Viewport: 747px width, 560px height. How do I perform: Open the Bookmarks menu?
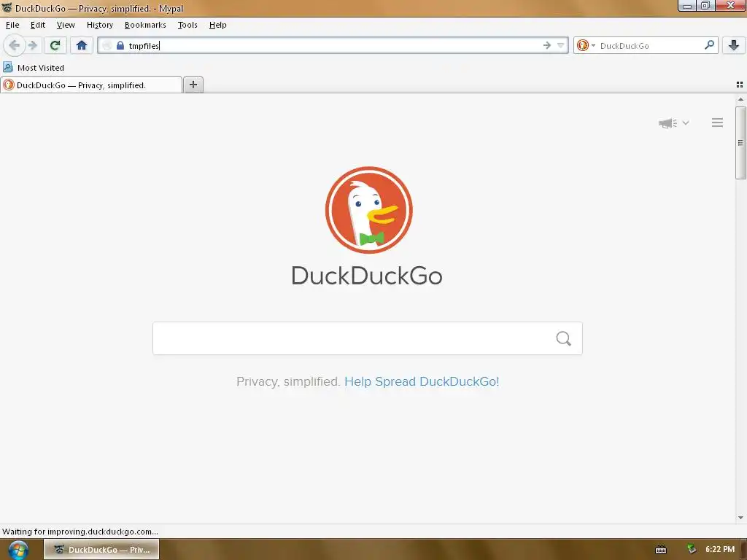pos(145,25)
